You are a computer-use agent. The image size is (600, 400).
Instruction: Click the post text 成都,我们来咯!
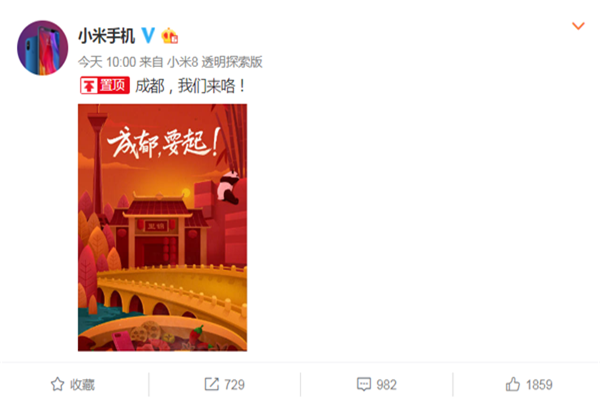[x=191, y=86]
